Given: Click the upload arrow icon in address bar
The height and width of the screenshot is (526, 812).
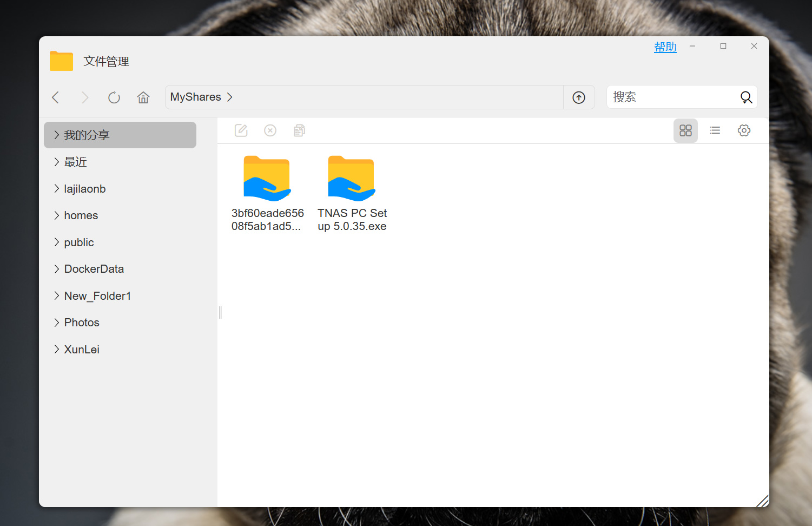Looking at the screenshot, I should (579, 97).
